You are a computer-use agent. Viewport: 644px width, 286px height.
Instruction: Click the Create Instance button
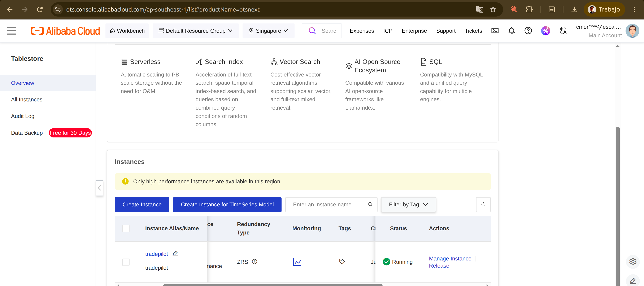click(142, 204)
